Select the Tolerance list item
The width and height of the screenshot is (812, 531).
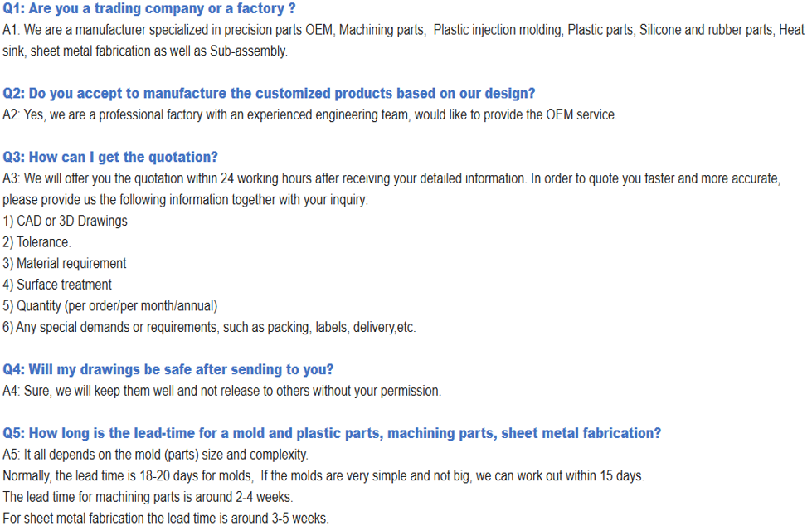pos(36,242)
